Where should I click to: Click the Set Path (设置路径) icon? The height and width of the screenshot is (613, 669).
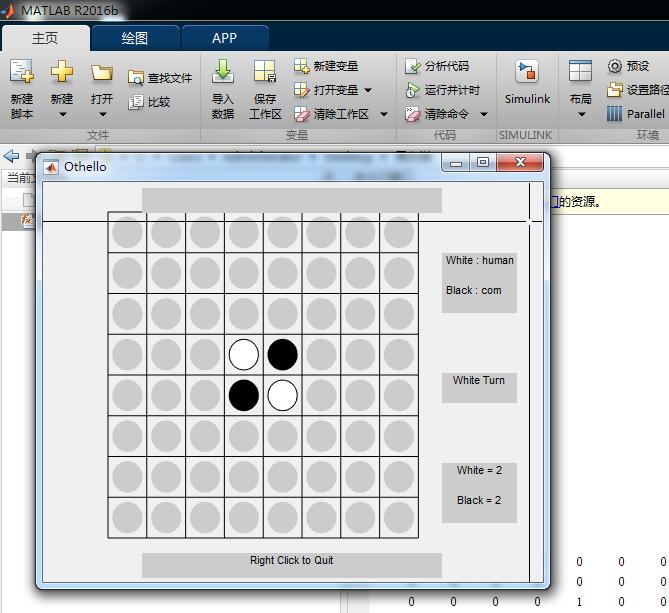(x=615, y=90)
